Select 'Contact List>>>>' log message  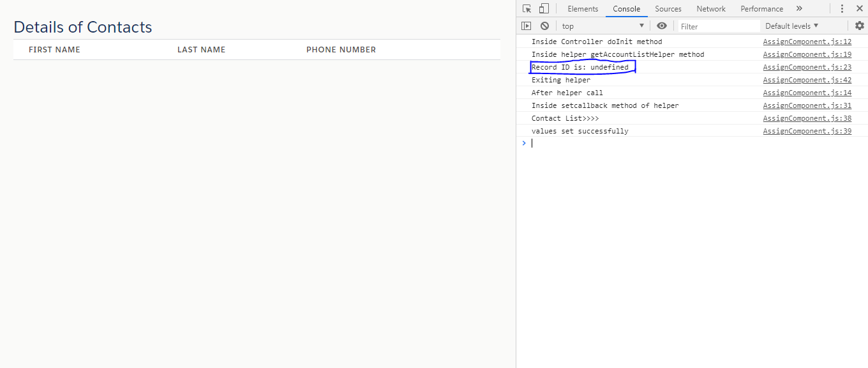point(565,118)
